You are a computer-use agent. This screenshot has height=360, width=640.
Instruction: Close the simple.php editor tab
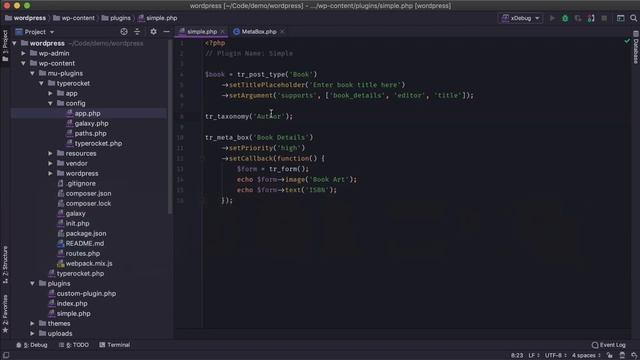[x=222, y=31]
